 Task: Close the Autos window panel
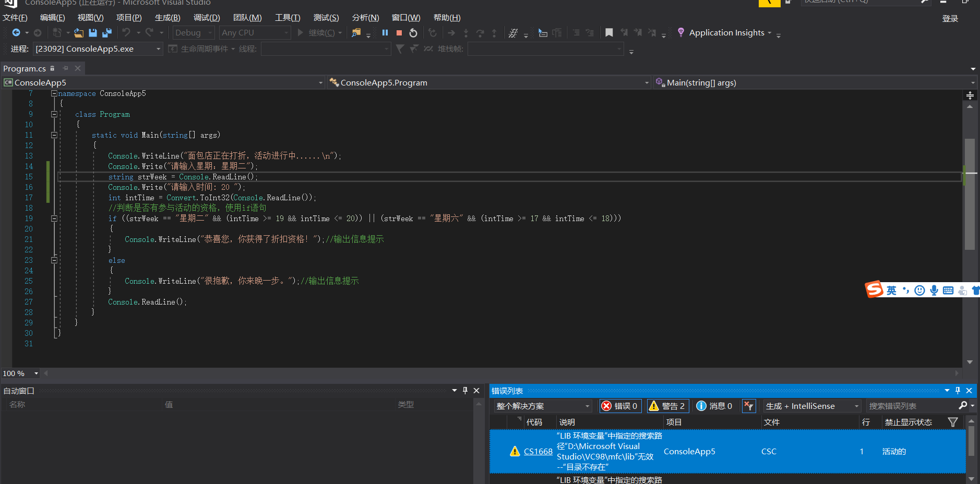click(x=476, y=390)
